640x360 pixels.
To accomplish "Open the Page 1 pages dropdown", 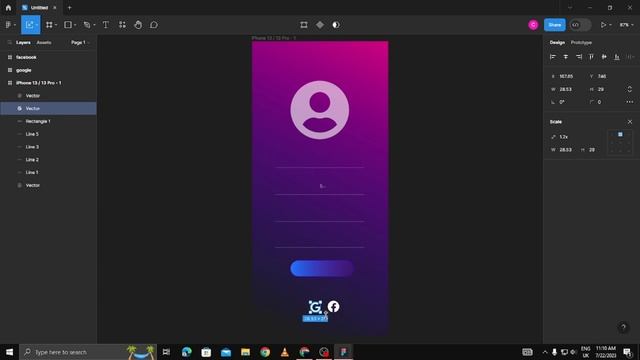I will coord(80,42).
